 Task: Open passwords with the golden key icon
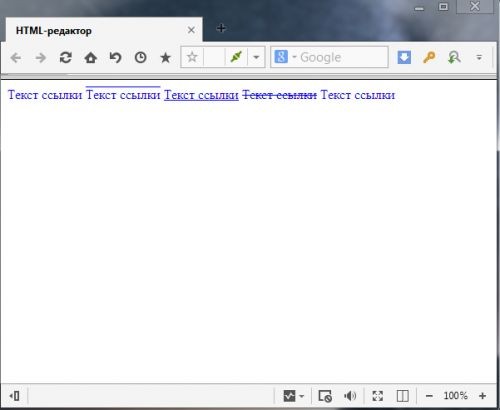(429, 57)
